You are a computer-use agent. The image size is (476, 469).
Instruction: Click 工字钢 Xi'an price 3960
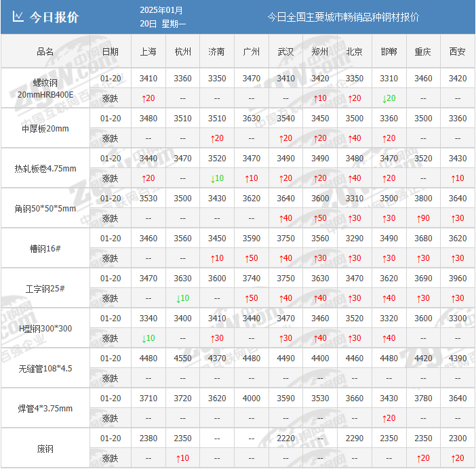[x=458, y=279]
